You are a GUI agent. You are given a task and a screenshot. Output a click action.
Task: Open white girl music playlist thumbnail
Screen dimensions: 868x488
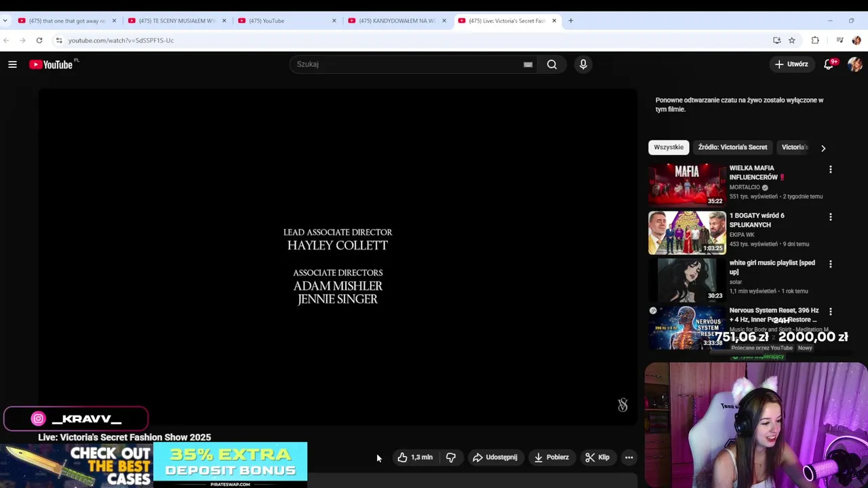pyautogui.click(x=687, y=279)
